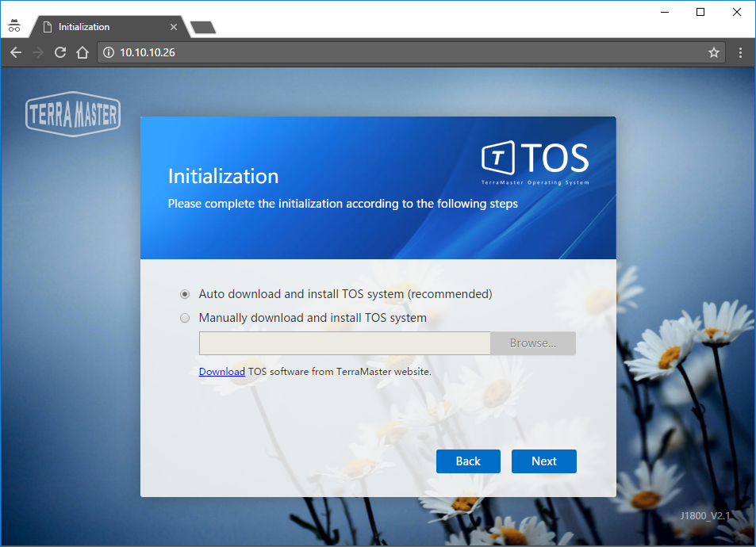This screenshot has height=547, width=756.
Task: Bookmark this page with star icon
Action: (714, 52)
